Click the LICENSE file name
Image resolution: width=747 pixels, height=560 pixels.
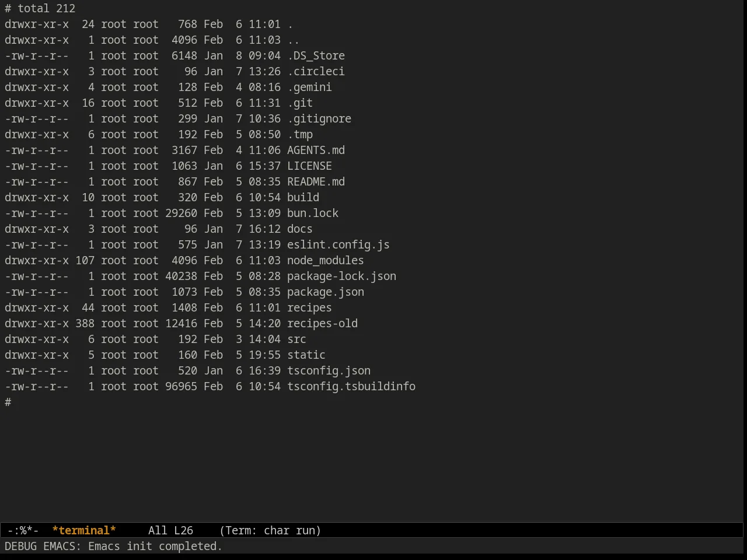[309, 166]
